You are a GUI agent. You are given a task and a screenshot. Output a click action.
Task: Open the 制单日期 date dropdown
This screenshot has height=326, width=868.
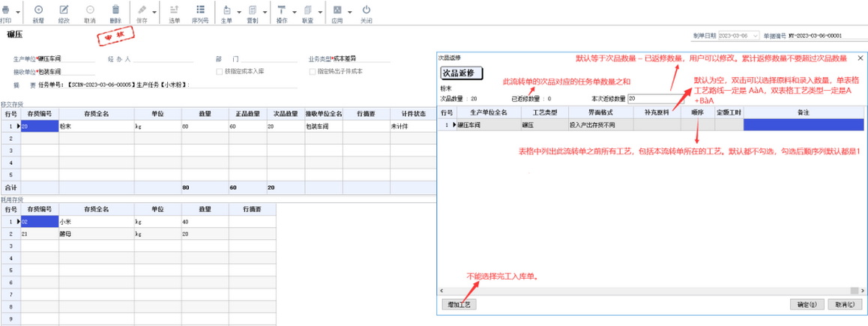coord(755,36)
